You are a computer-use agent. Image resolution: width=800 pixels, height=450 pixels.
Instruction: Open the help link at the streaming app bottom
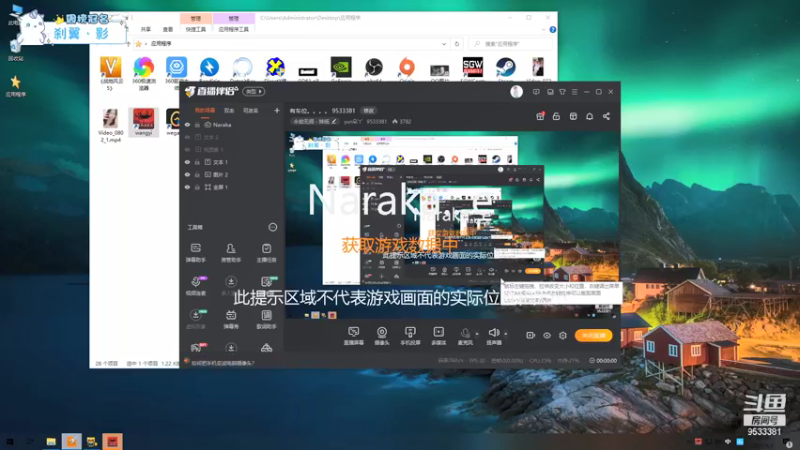pos(223,363)
